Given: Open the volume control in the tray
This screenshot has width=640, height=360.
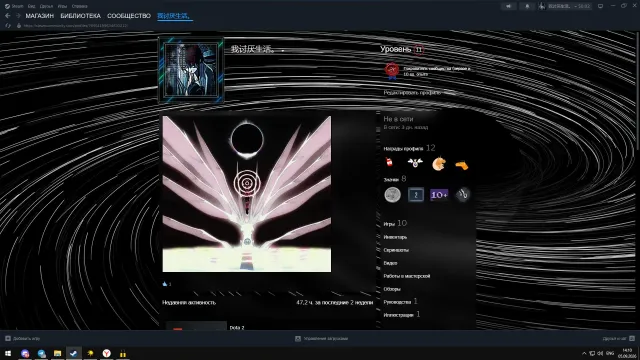Looking at the screenshot, I should (x=600, y=353).
